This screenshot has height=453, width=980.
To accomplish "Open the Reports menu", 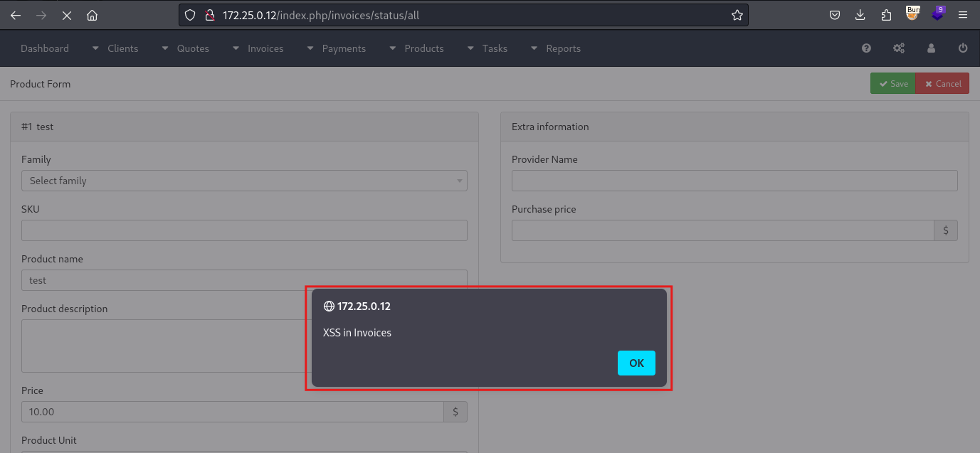I will coord(564,48).
